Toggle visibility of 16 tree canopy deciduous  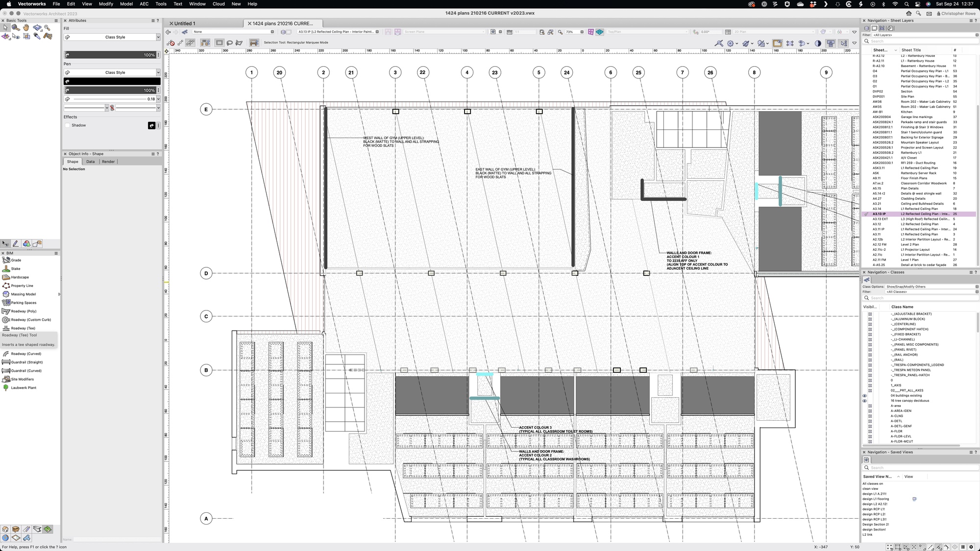pyautogui.click(x=864, y=401)
